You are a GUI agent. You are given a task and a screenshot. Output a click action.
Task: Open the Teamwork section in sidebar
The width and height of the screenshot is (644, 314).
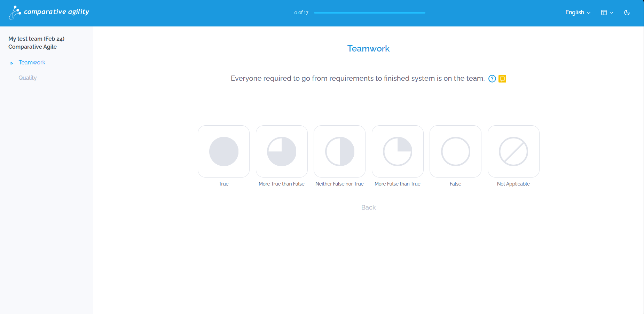pyautogui.click(x=32, y=63)
